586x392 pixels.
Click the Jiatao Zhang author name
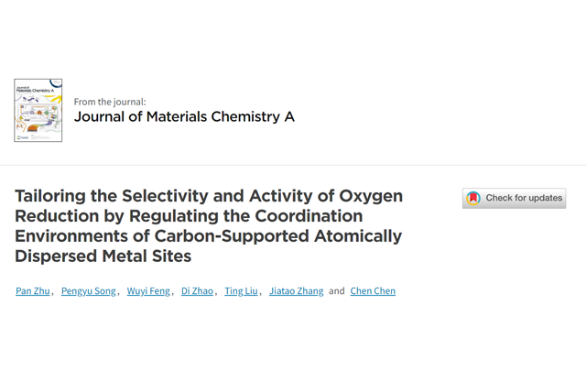coord(296,291)
